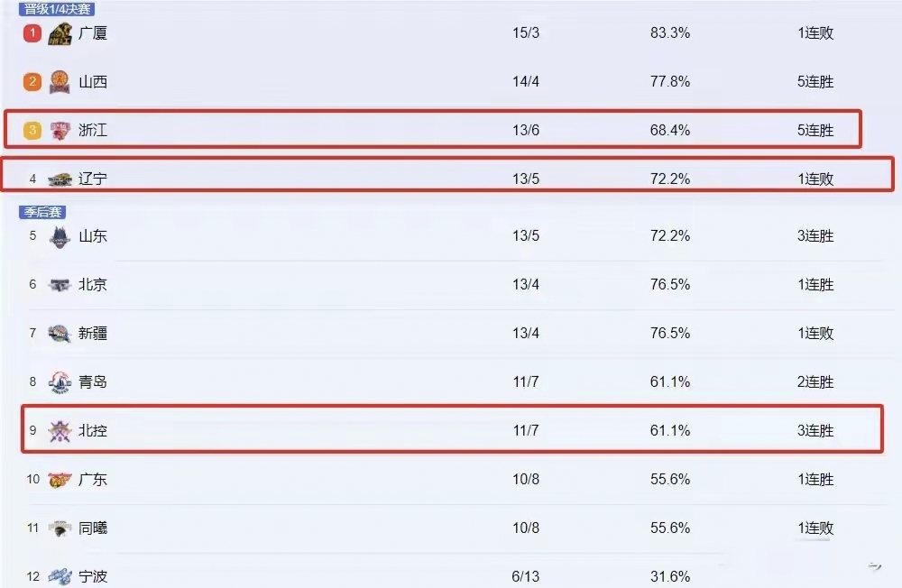The image size is (902, 588).
Task: Select the orange rank 2 badge
Action: tap(32, 82)
